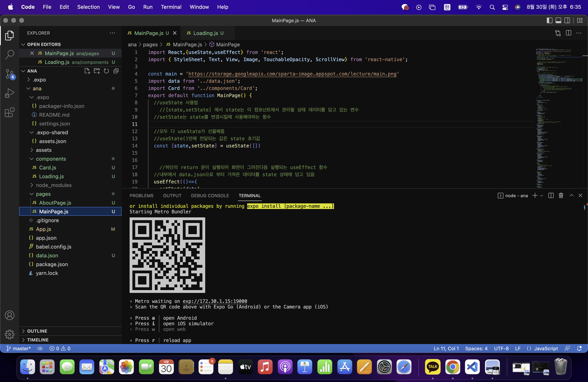Image resolution: width=588 pixels, height=382 pixels.
Task: Change UTF-8 file encoding
Action: point(501,348)
